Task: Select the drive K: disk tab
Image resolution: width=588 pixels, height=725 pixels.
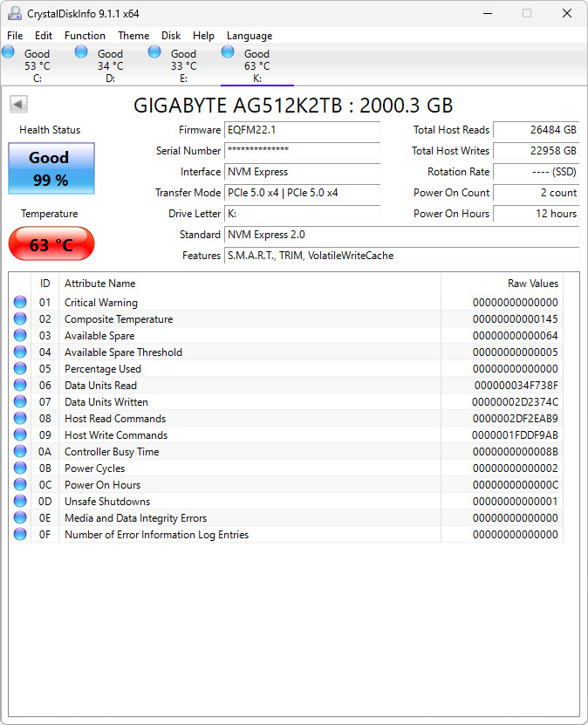Action: (x=257, y=65)
